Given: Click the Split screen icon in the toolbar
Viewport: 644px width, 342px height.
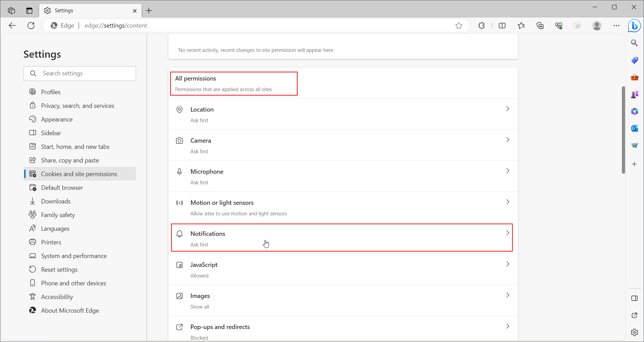Looking at the screenshot, I should (502, 26).
